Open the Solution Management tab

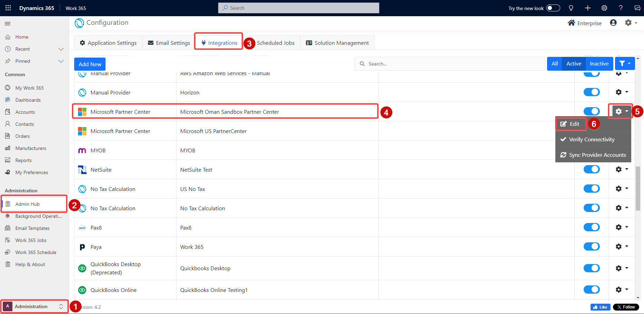click(x=337, y=43)
